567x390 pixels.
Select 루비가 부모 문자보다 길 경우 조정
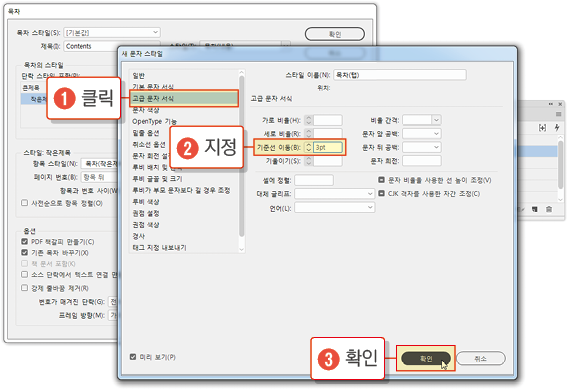[x=181, y=190]
